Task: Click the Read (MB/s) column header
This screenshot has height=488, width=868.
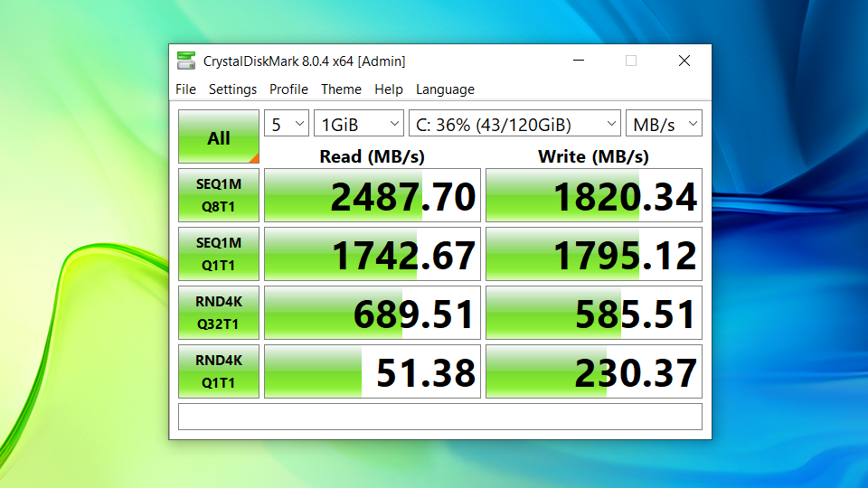Action: [x=372, y=156]
